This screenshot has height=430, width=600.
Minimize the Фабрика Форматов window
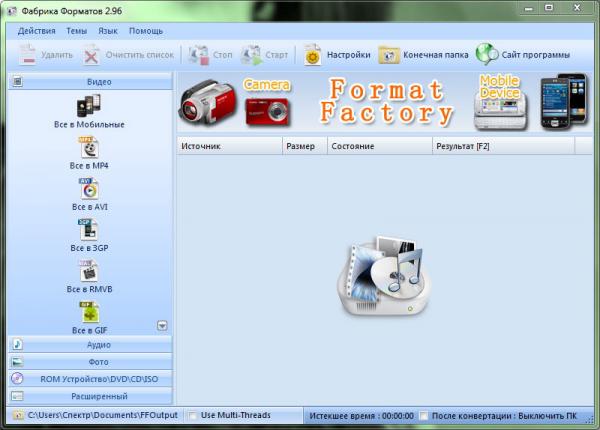529,8
